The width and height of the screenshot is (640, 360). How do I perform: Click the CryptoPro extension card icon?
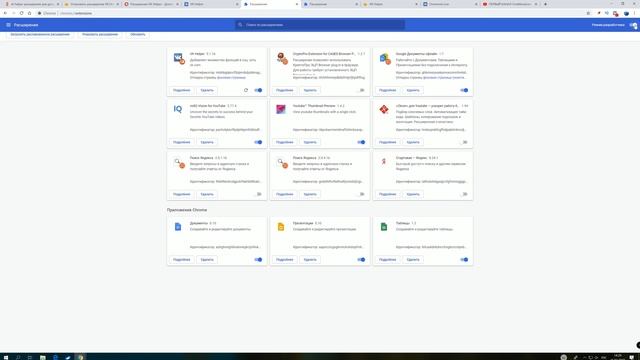pyautogui.click(x=282, y=58)
